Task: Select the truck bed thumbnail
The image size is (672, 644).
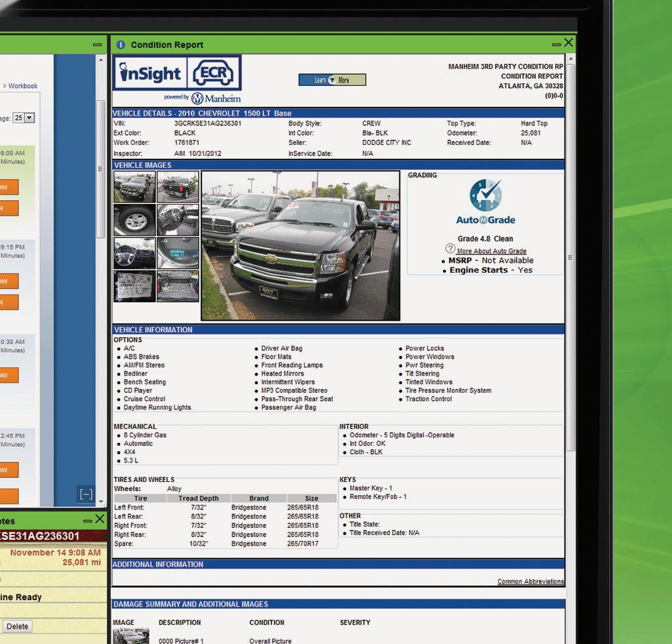Action: (178, 287)
